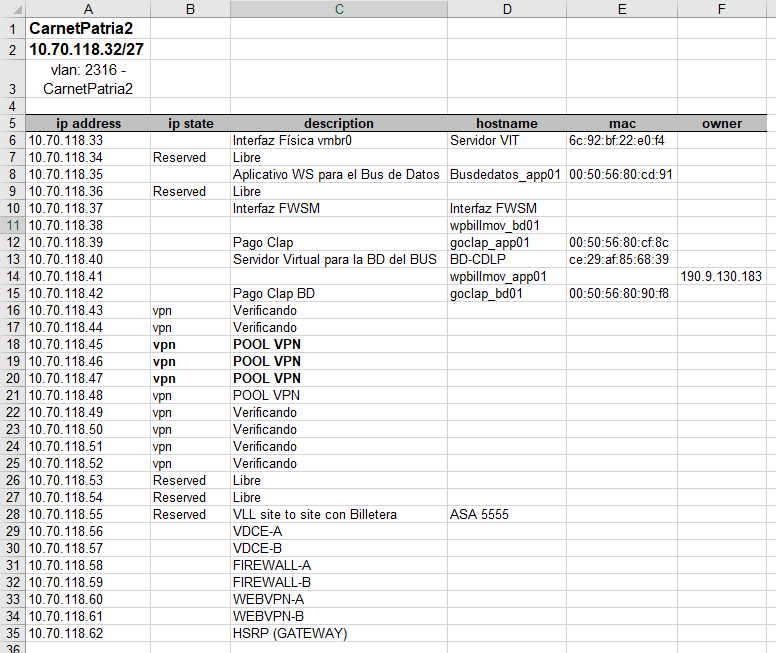Select 'Interfaz FWSM' in description column
This screenshot has height=653, width=776.
[x=339, y=208]
